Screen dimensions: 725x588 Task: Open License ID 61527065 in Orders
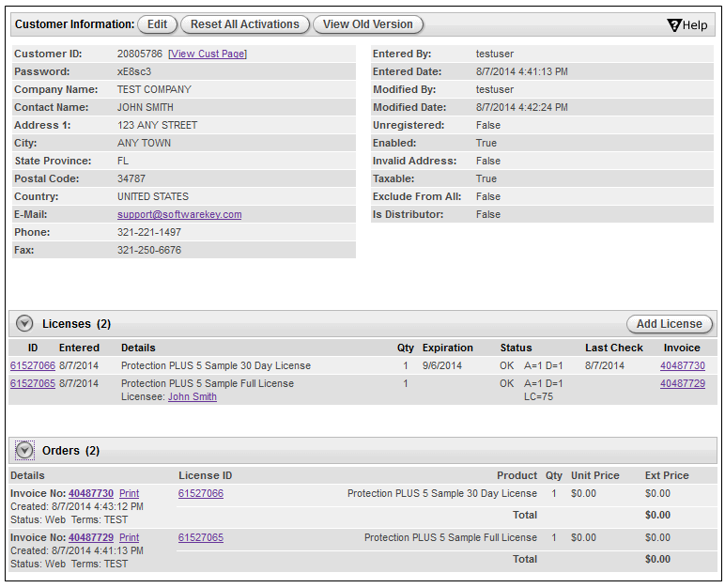point(201,538)
